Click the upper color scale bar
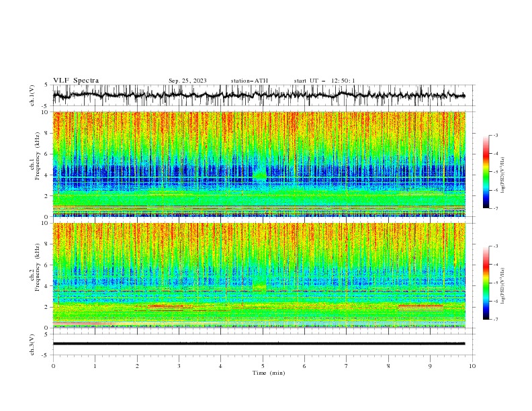532x411 pixels. point(486,172)
